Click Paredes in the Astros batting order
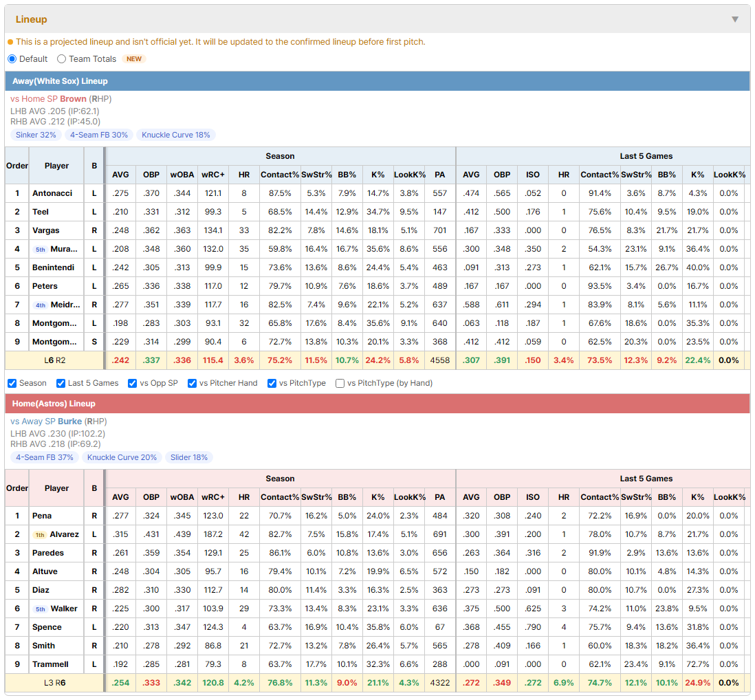 48,553
